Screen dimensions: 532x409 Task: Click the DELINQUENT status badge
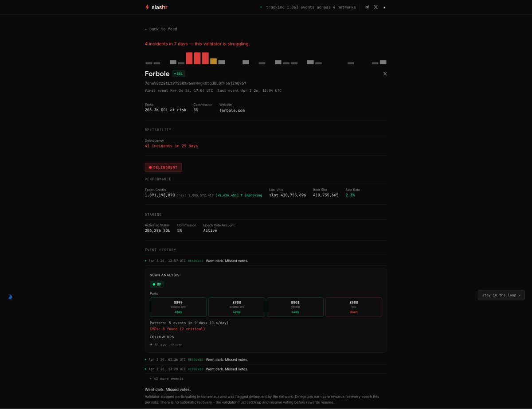[x=163, y=167]
